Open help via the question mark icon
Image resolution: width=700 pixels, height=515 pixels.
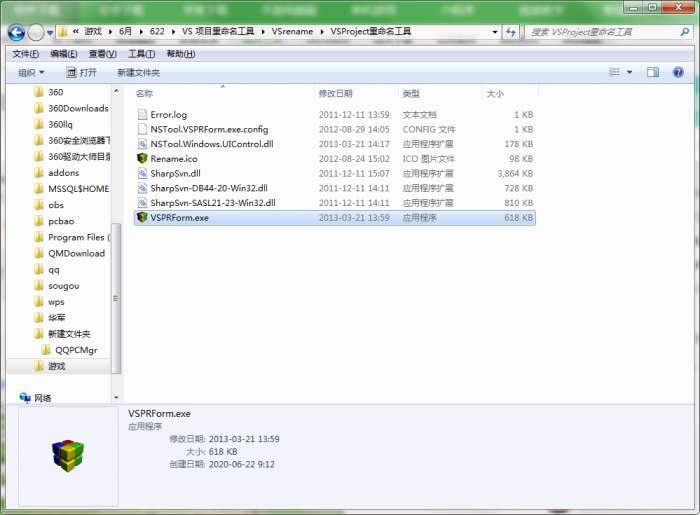click(x=678, y=72)
